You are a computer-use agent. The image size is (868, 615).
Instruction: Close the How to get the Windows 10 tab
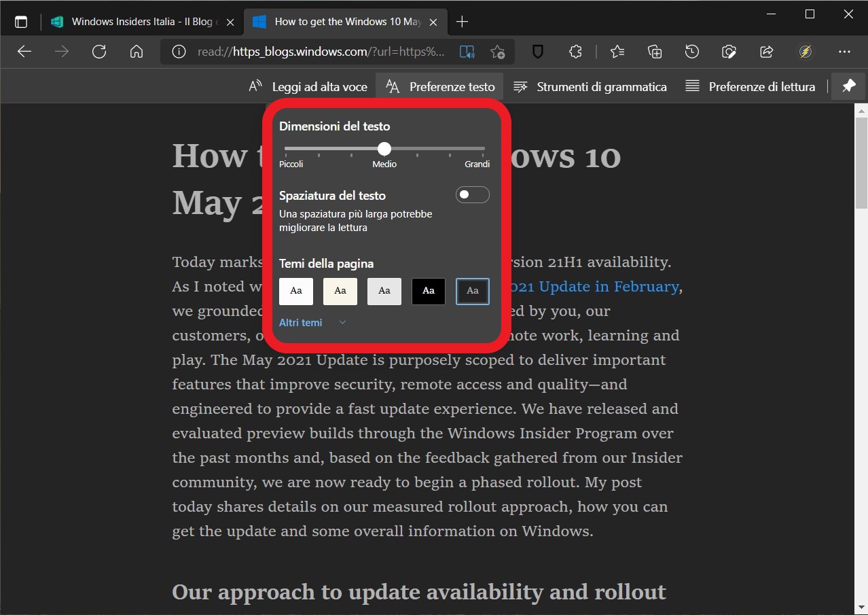point(434,22)
